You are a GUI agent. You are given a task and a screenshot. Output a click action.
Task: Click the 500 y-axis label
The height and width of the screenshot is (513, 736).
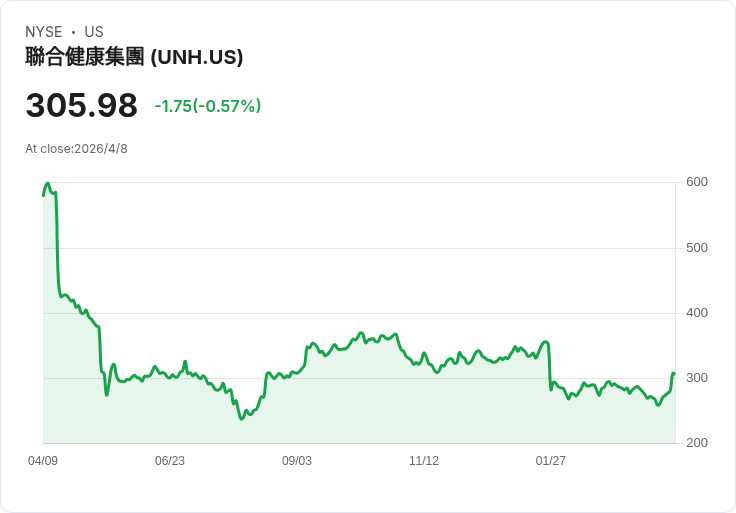(x=697, y=248)
